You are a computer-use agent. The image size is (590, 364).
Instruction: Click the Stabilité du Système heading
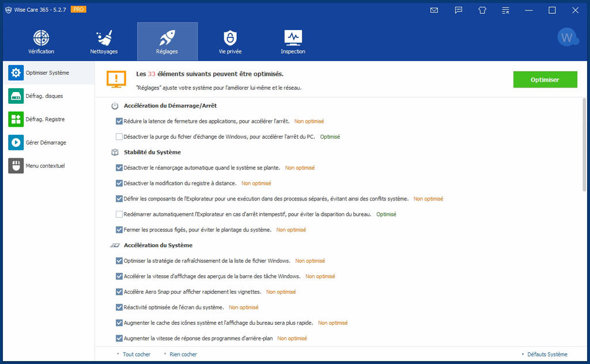point(152,152)
